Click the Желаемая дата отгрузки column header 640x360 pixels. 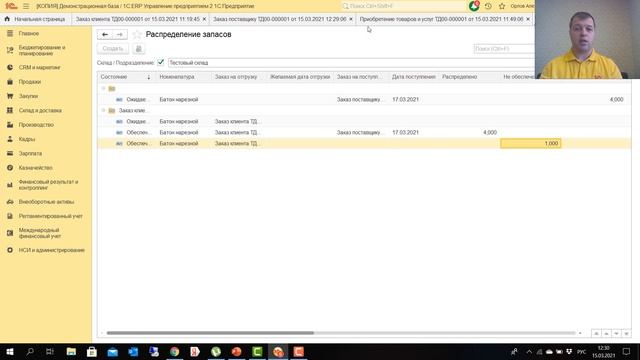pos(300,77)
